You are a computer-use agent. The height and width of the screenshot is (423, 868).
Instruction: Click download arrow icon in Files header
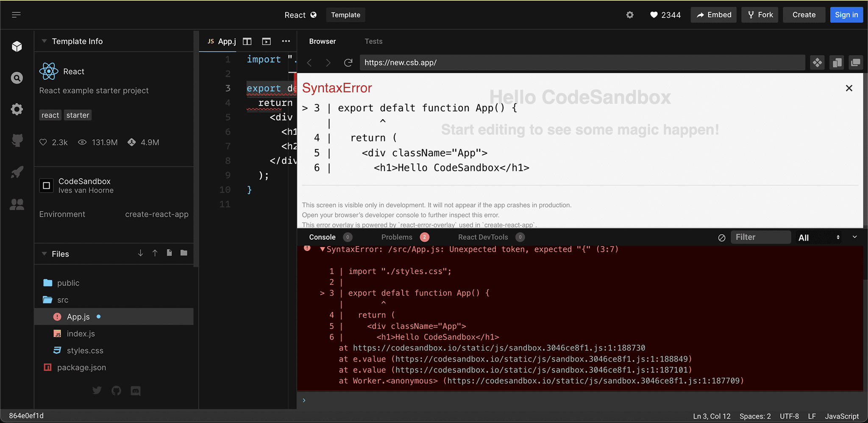pyautogui.click(x=140, y=253)
